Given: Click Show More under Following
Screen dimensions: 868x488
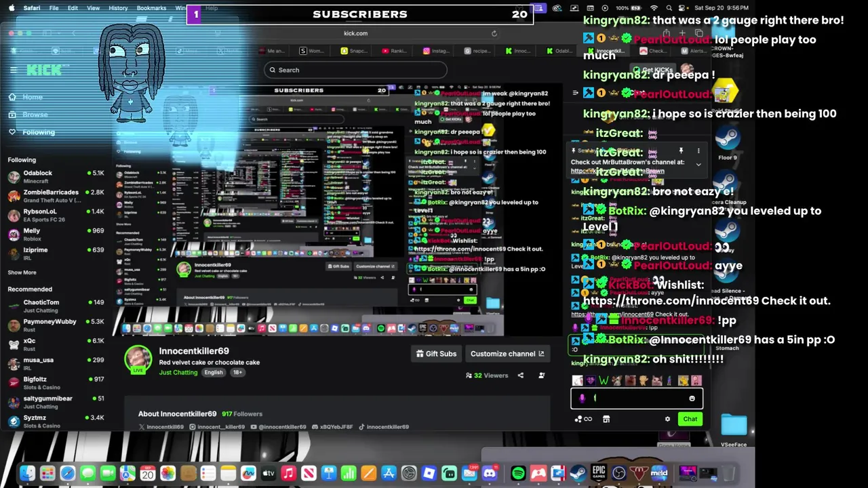Looking at the screenshot, I should (22, 272).
